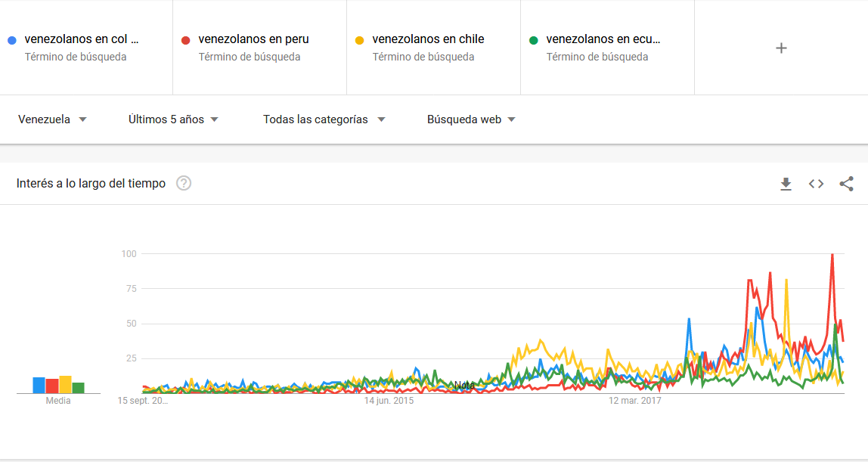The image size is (868, 462).
Task: Open the help question mark icon
Action: pos(184,183)
